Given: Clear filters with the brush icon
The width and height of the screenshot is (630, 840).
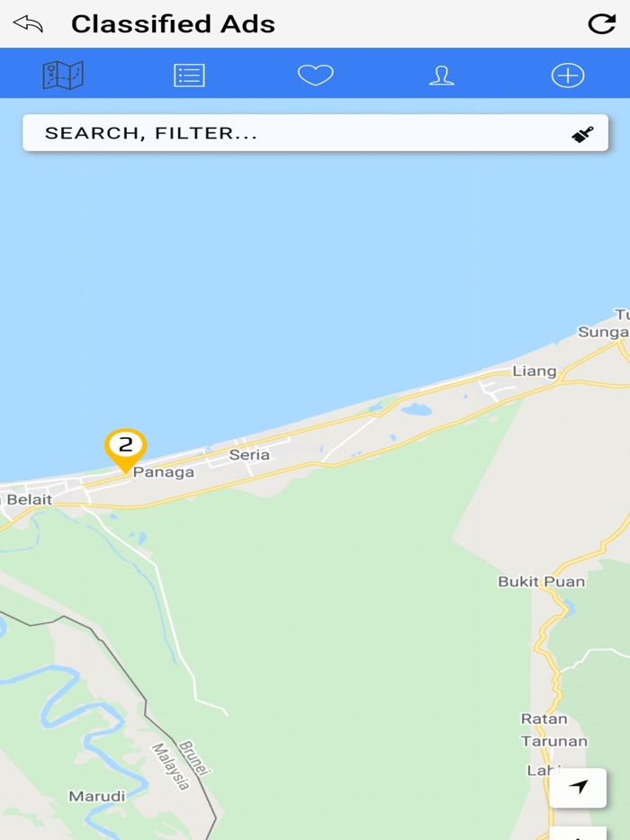Looking at the screenshot, I should [x=582, y=134].
